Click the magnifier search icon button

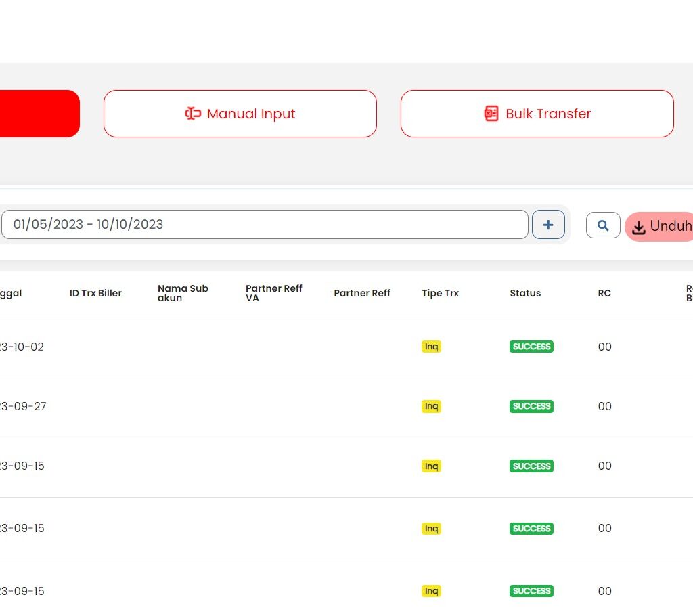point(603,225)
